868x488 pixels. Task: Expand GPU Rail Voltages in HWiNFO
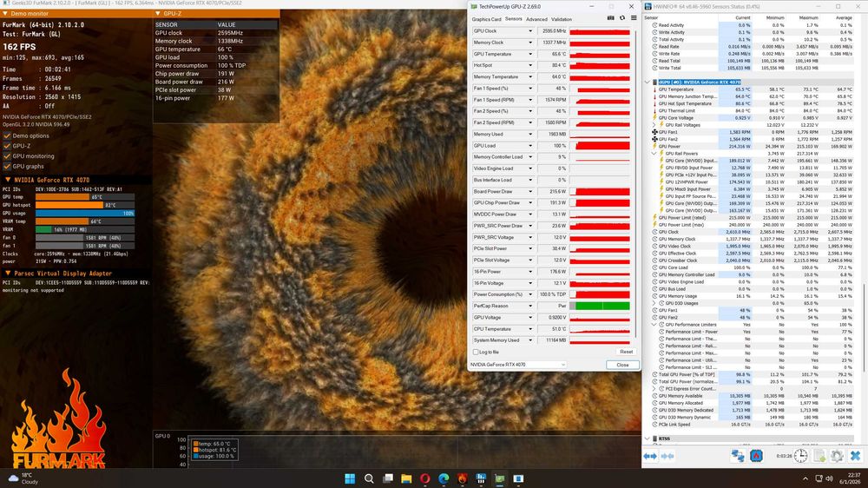654,125
